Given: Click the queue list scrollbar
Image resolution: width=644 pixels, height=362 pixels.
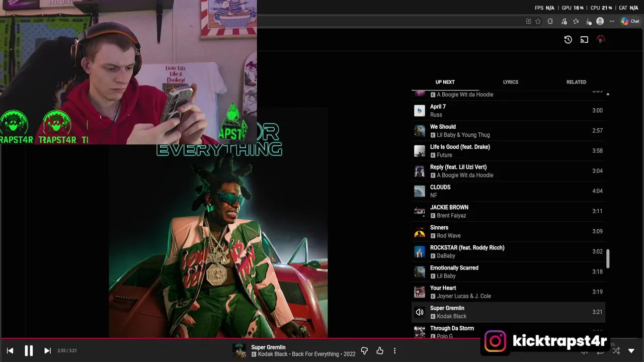Looking at the screenshot, I should pos(608,259).
